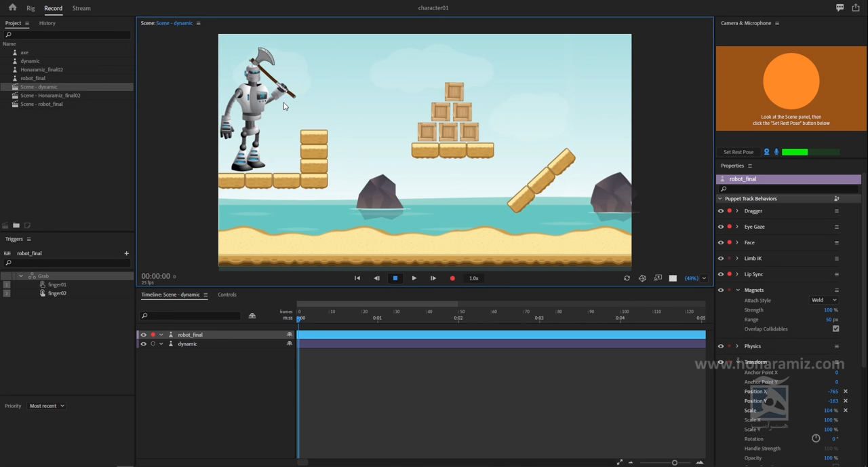
Task: Toggle the camera input icon
Action: (767, 152)
